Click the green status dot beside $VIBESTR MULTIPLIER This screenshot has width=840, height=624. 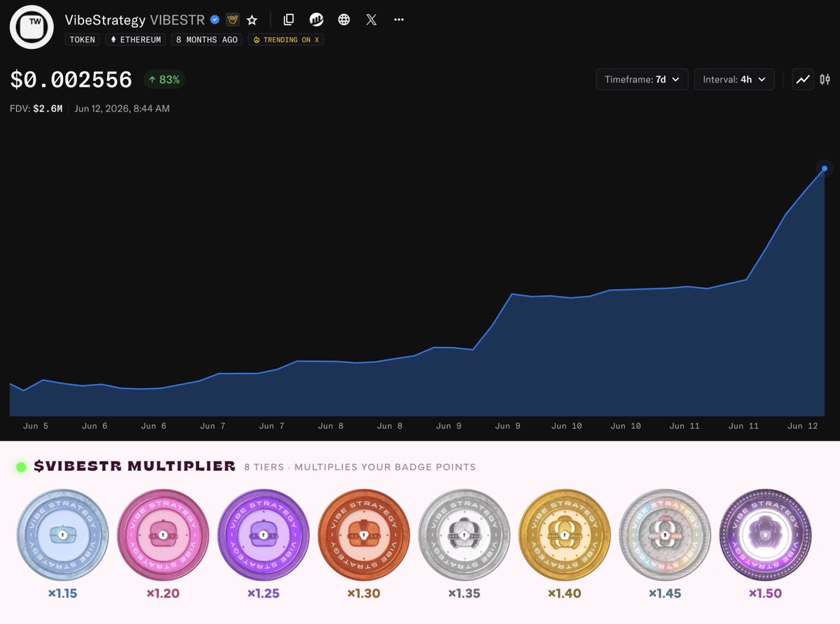point(21,467)
